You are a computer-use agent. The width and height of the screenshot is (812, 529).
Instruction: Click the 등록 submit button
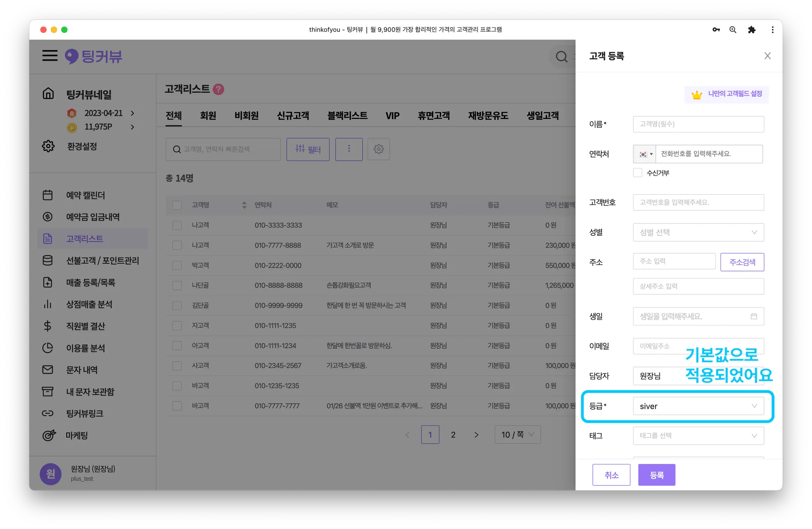coord(657,475)
